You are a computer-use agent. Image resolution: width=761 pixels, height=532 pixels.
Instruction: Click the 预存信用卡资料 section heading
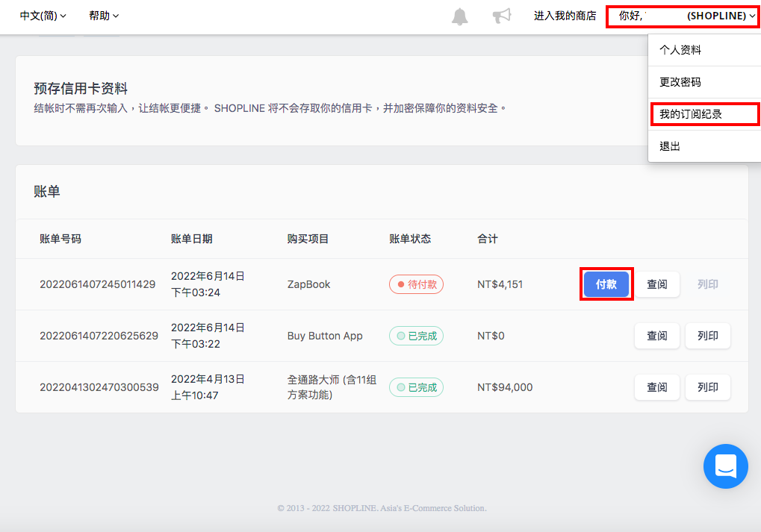click(x=81, y=88)
